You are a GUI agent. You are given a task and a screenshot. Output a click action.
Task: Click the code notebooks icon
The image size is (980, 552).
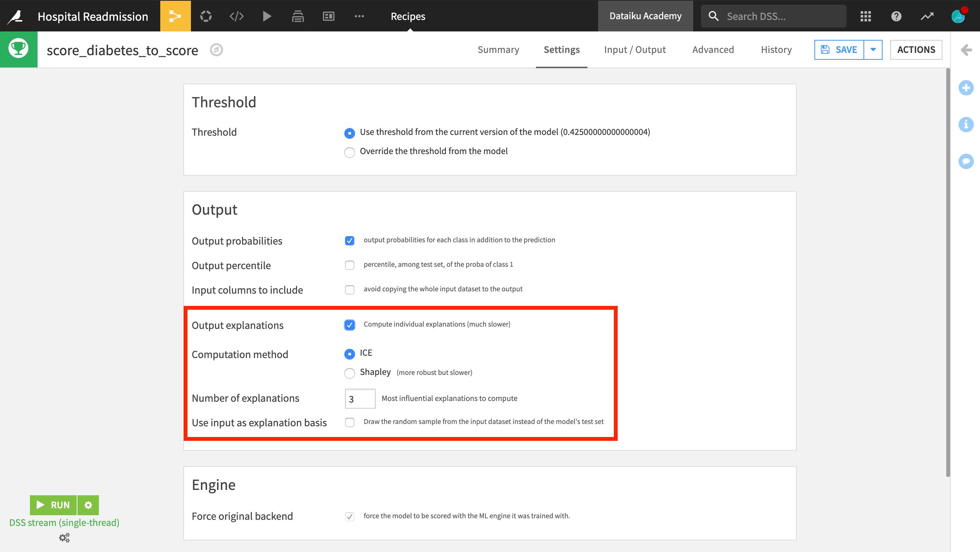coord(237,16)
